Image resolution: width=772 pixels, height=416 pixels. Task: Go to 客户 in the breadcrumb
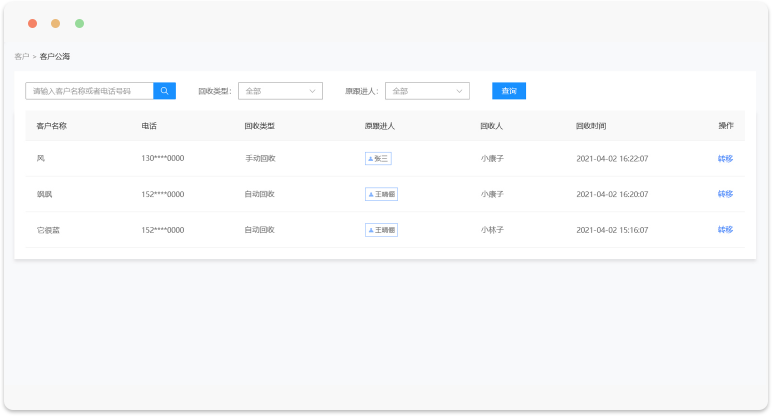21,57
